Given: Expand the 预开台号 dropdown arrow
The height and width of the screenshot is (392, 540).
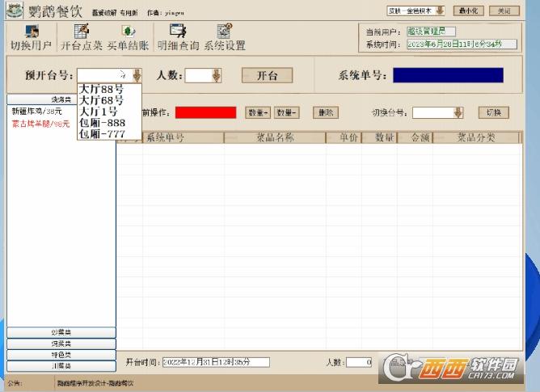Looking at the screenshot, I should (x=137, y=75).
